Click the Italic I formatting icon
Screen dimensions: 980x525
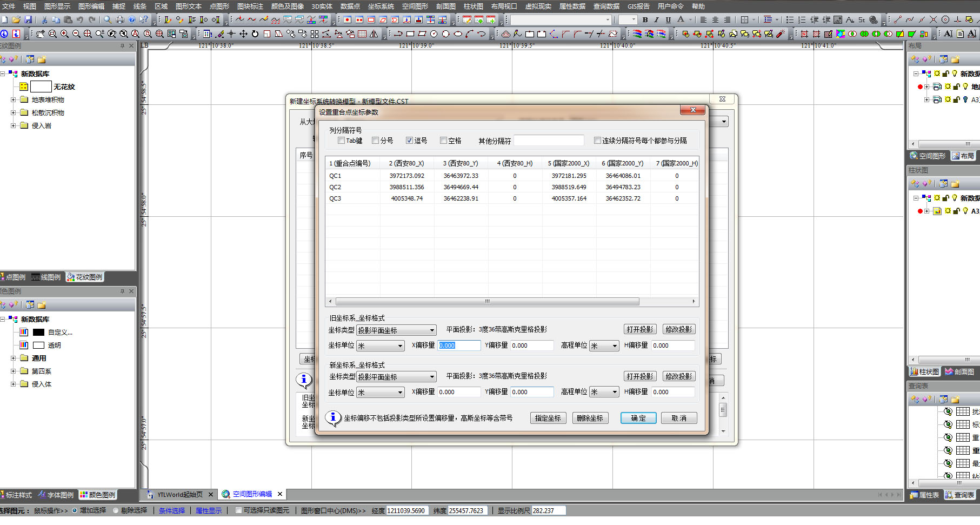coord(657,19)
